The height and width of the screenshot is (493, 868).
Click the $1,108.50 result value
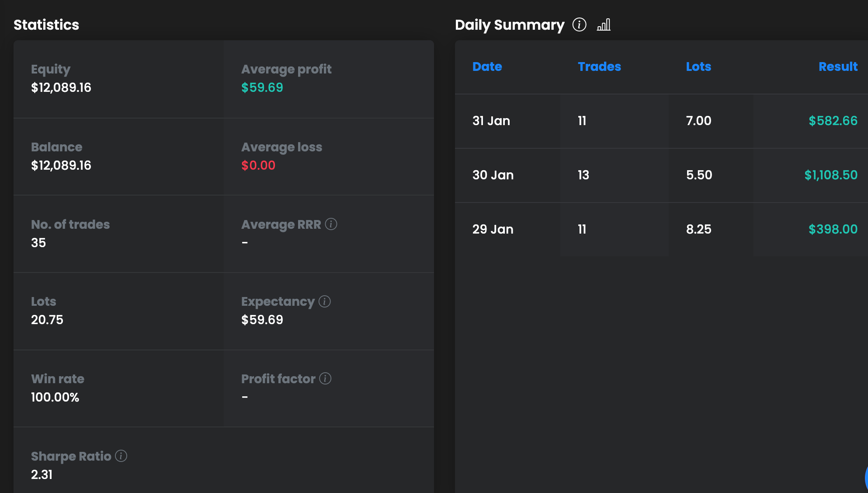coord(830,175)
